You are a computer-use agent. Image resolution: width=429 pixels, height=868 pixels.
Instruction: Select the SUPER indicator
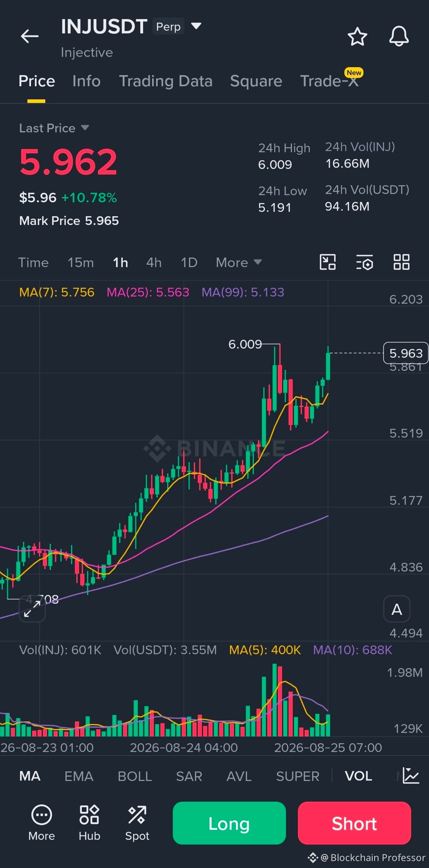[x=298, y=776]
